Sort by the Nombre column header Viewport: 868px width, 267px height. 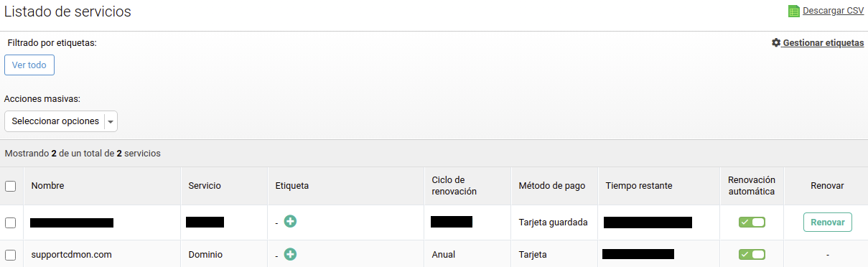47,186
